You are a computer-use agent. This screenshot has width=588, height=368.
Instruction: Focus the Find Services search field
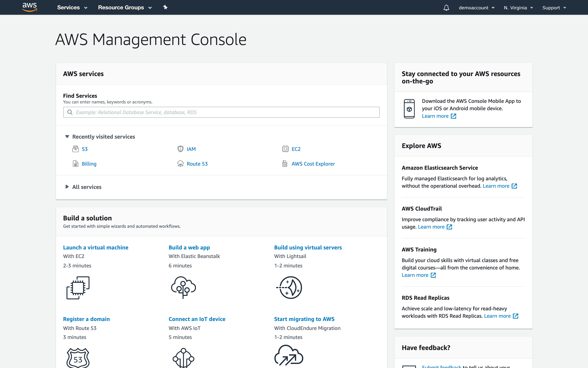click(x=221, y=112)
